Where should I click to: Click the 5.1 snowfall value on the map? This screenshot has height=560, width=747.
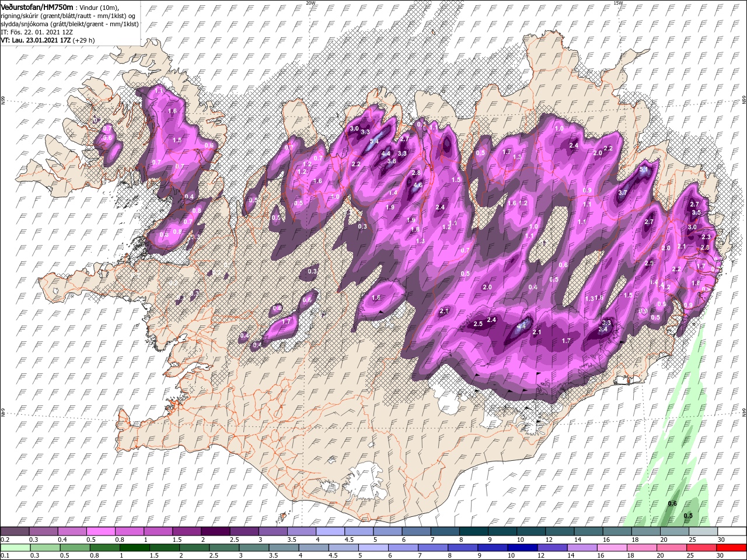pos(644,170)
